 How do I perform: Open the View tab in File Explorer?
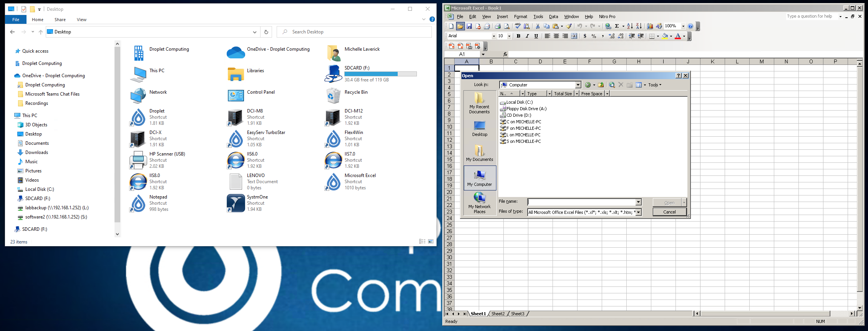click(81, 20)
